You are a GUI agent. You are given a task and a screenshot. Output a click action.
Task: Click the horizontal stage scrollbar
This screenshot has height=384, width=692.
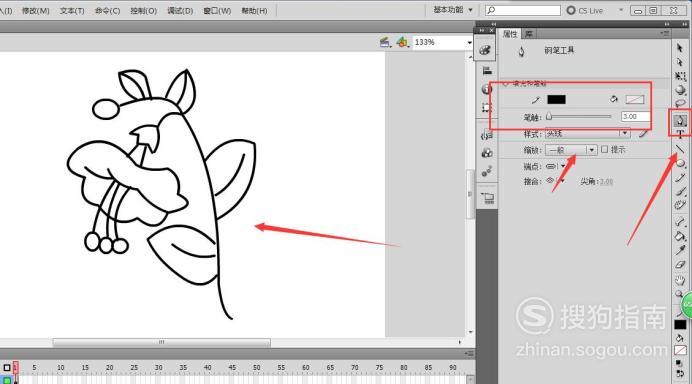point(162,342)
